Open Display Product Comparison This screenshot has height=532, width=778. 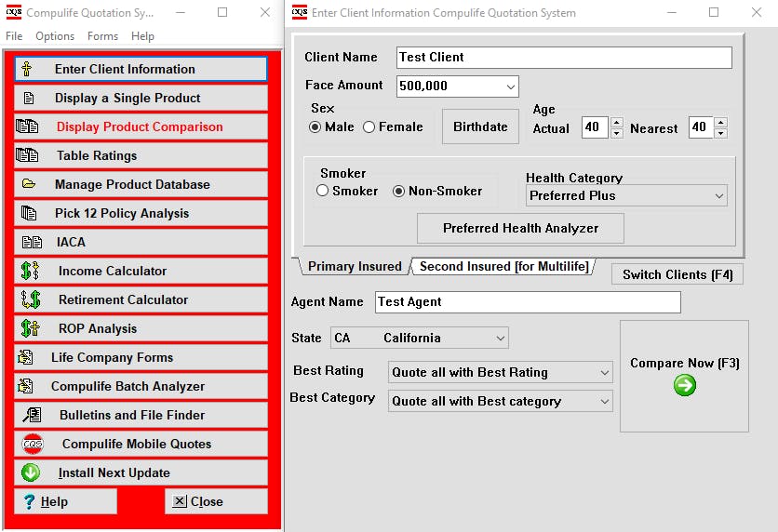pos(141,126)
